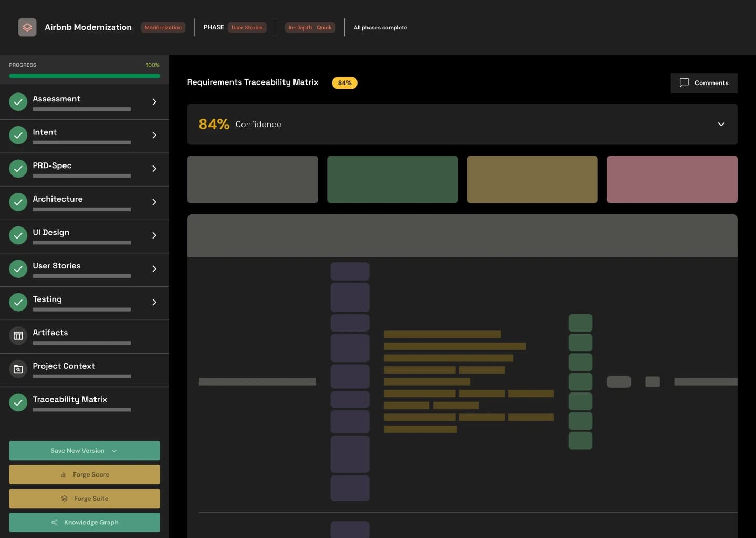Click the Forge Score button
Viewport: 756px width, 538px height.
(x=85, y=475)
